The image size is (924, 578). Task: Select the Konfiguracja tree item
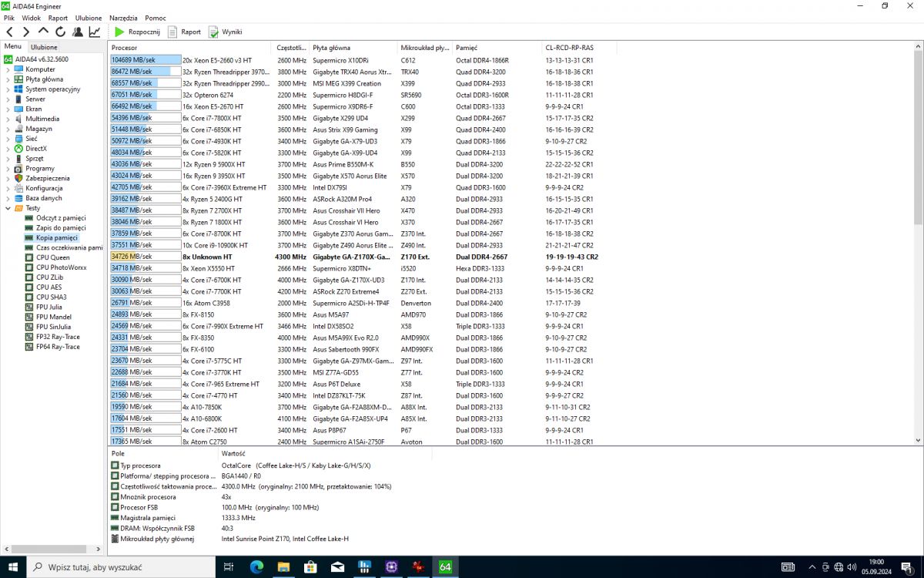tap(38, 188)
